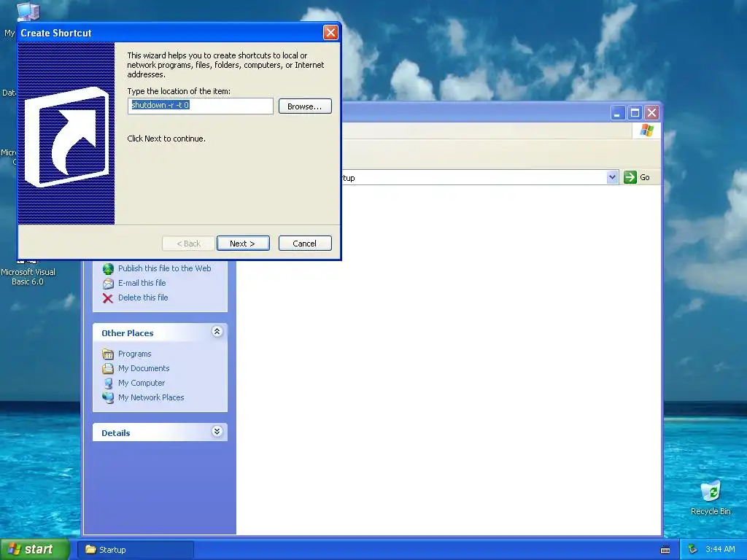Click the E-mail envelope icon

[108, 284]
